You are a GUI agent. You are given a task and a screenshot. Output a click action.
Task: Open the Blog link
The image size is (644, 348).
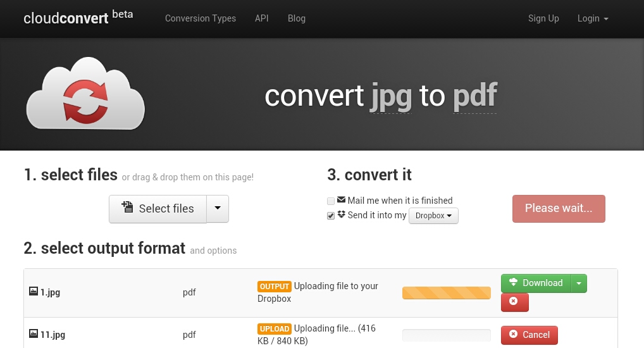tap(297, 18)
